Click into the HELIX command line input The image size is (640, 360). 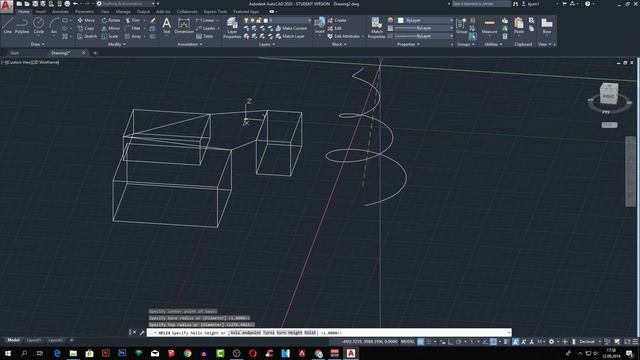pyautogui.click(x=329, y=333)
